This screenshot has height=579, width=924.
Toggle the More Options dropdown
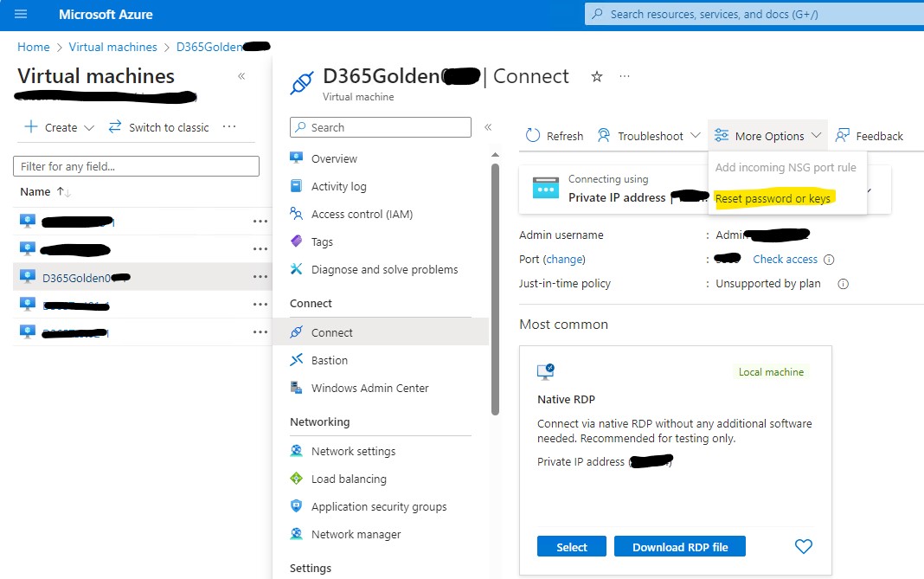768,136
